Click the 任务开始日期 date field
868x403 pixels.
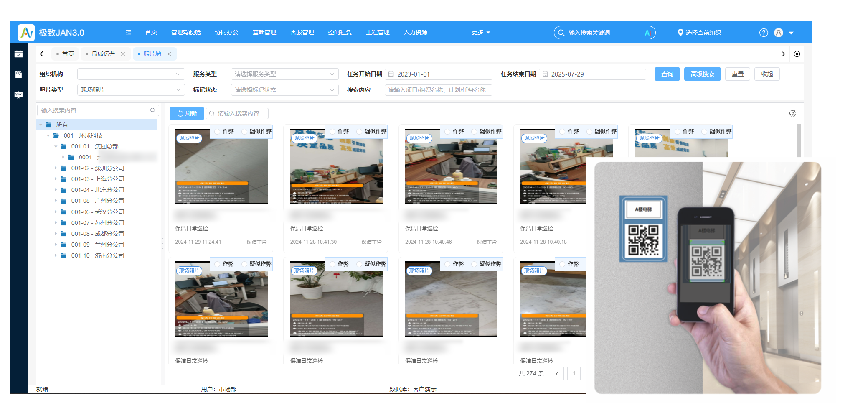[438, 74]
